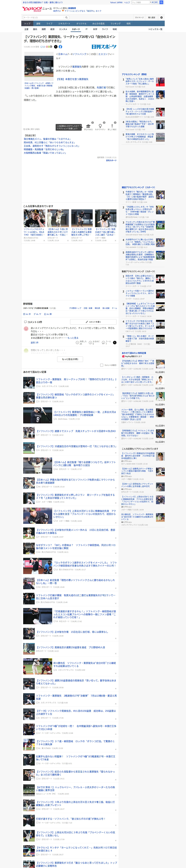Share article on X icon
186x868 pixels.
tap(56, 47)
